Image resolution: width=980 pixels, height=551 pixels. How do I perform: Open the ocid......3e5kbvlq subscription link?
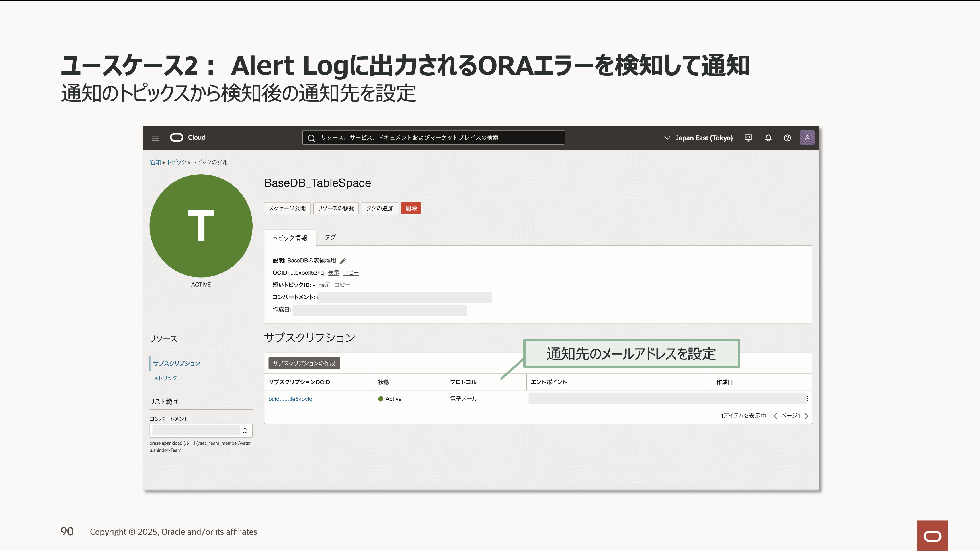click(x=290, y=399)
